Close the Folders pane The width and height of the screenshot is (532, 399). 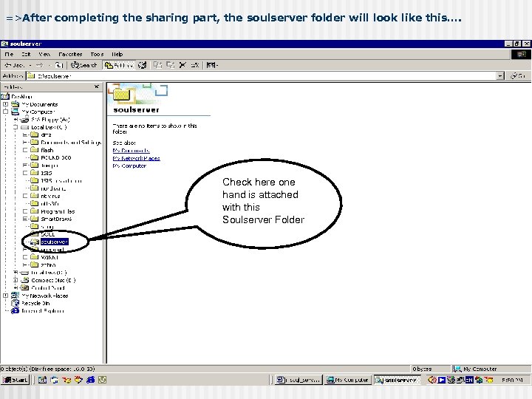tap(96, 87)
